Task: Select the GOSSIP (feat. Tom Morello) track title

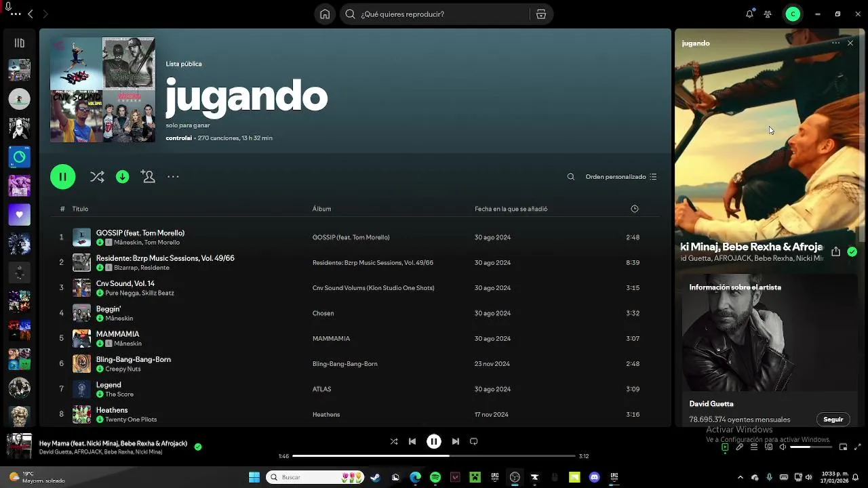Action: click(140, 232)
